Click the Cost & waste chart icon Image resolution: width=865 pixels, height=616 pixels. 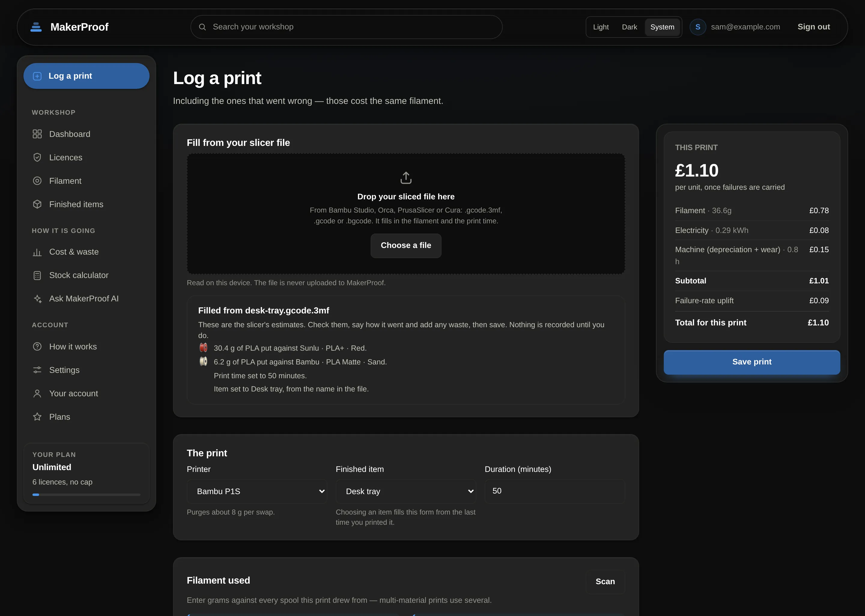point(37,252)
